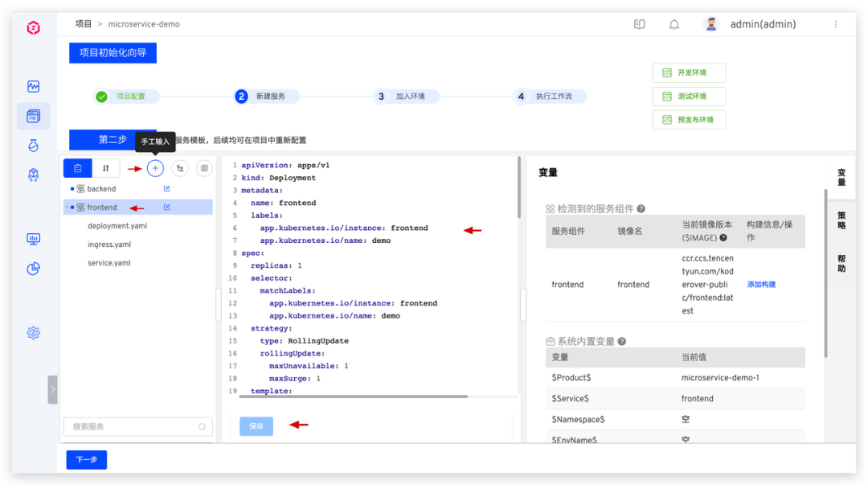Click the service sort order icon
The width and height of the screenshot is (868, 485).
[x=106, y=168]
